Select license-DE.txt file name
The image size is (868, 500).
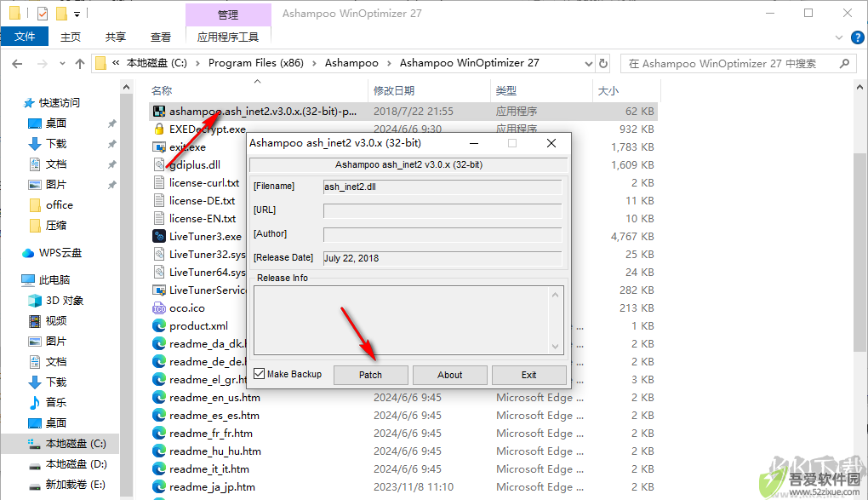(202, 201)
